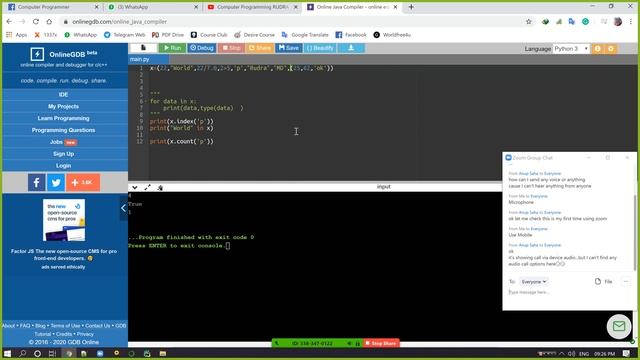Click the Factor JS ad thumbnail
This screenshot has width=640, height=360.
click(x=64, y=220)
